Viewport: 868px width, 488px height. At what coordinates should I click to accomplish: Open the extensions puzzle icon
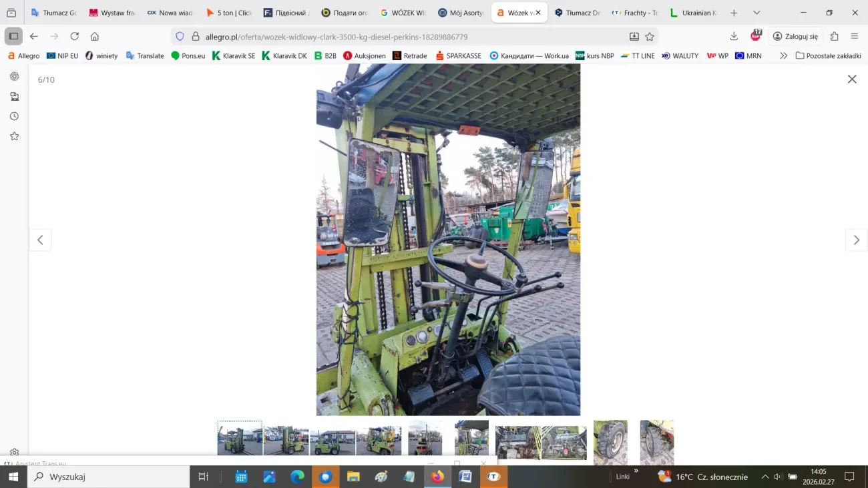835,36
